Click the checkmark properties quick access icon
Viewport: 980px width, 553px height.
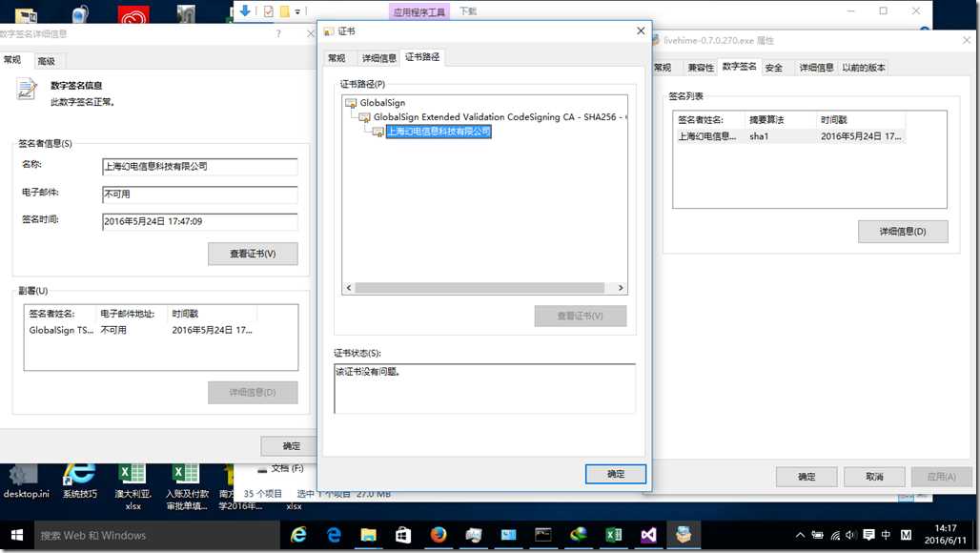tap(268, 11)
